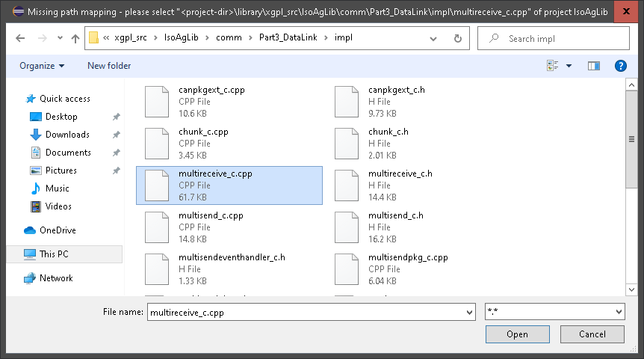The image size is (644, 359).
Task: Open the Organize menu
Action: 42,66
